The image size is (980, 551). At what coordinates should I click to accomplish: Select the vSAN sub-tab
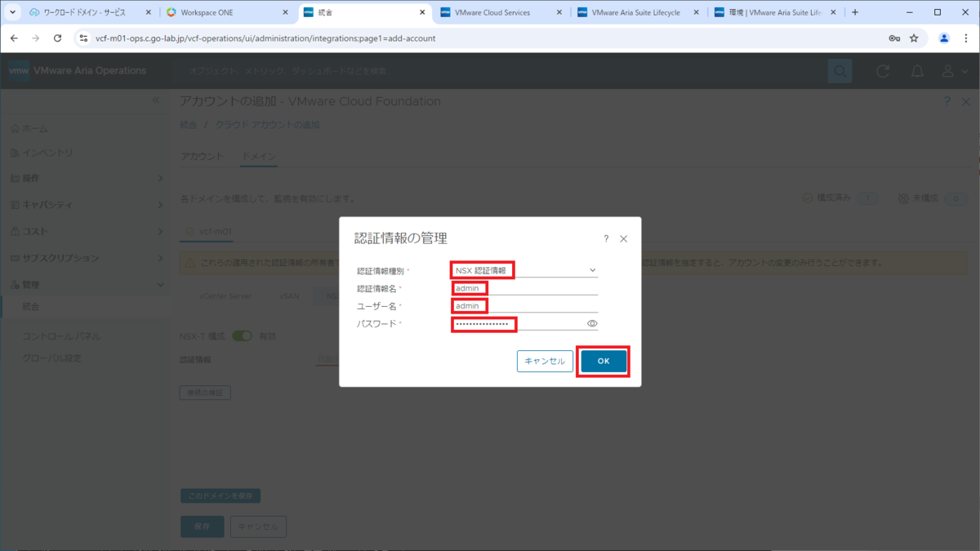289,295
